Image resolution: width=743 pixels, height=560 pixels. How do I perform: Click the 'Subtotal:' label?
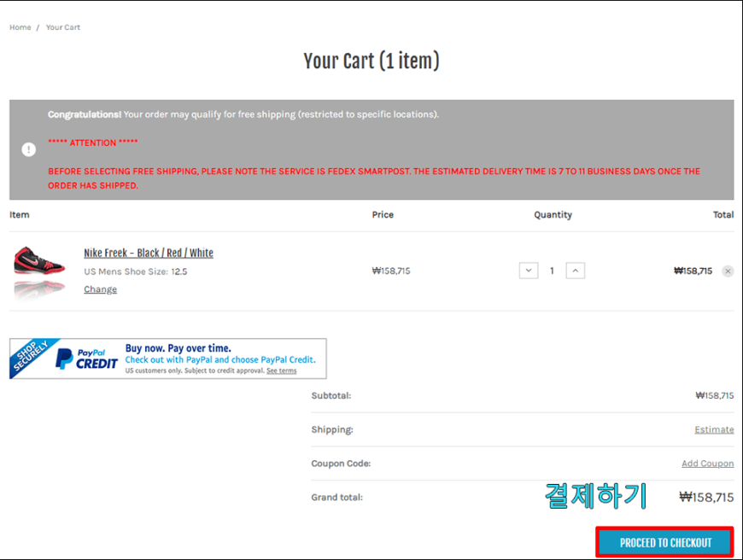coord(331,395)
